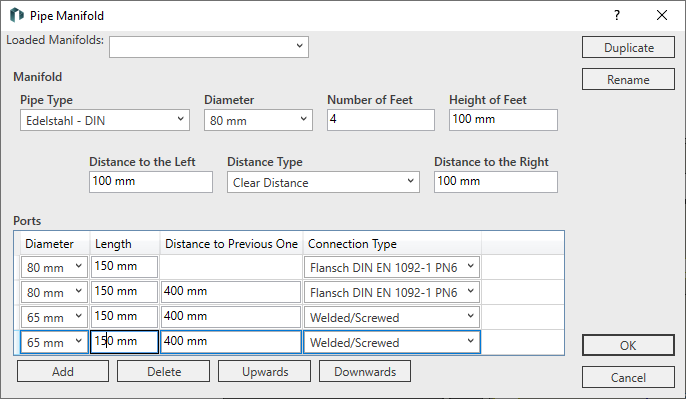Screen dimensions: 686x399
Task: Move port up with Upwards button
Action: coord(265,371)
